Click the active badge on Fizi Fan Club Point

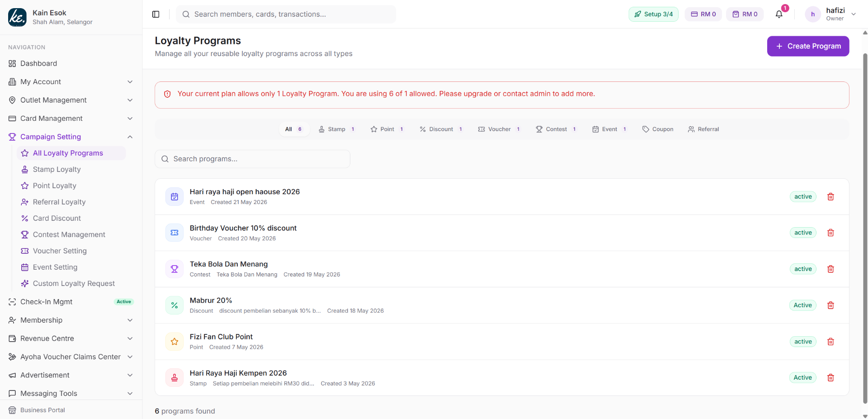(x=803, y=342)
